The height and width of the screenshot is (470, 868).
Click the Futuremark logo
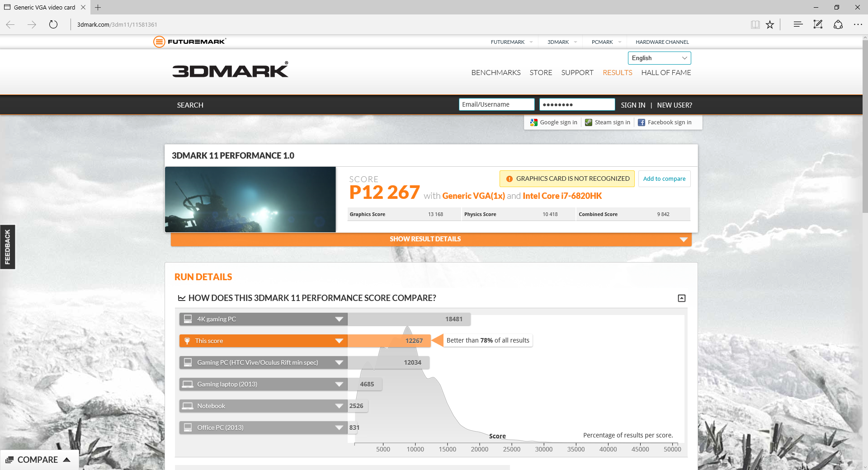(x=189, y=42)
